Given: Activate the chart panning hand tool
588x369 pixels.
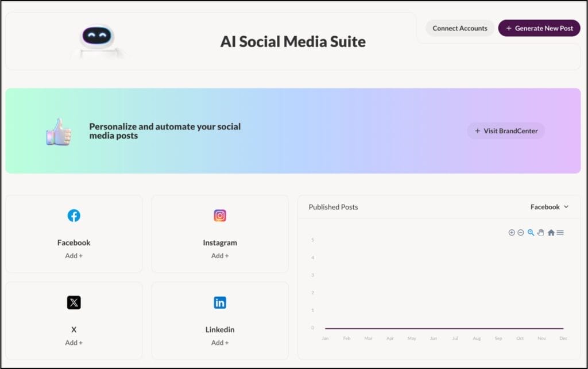Looking at the screenshot, I should coord(540,233).
